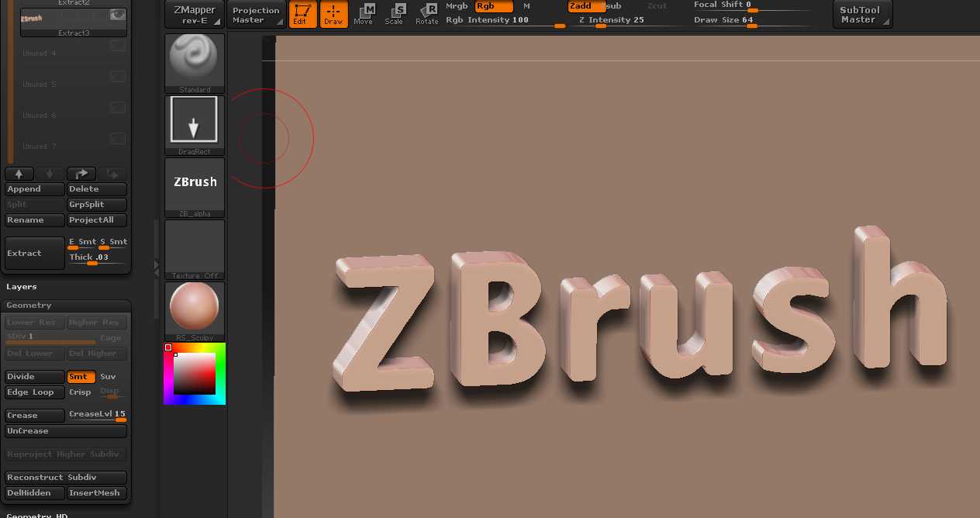Screen dimensions: 980x518
Task: Pick a color in the color picker square
Action: pos(194,374)
